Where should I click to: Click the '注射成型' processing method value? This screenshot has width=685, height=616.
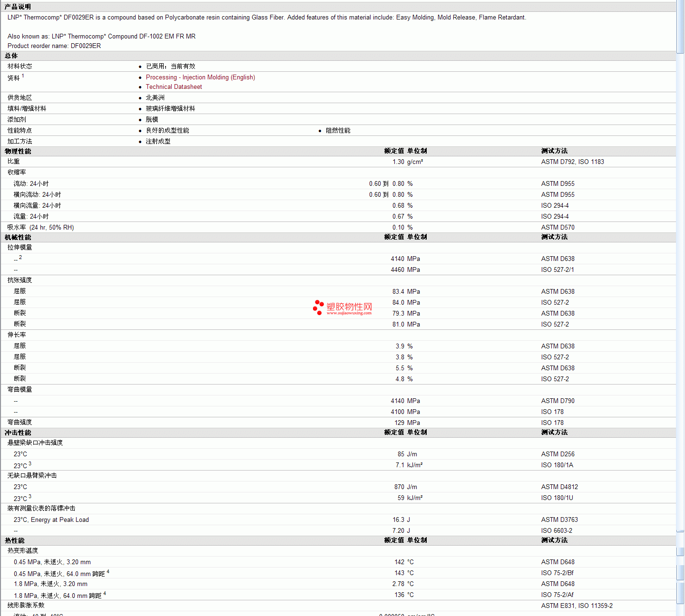(158, 142)
